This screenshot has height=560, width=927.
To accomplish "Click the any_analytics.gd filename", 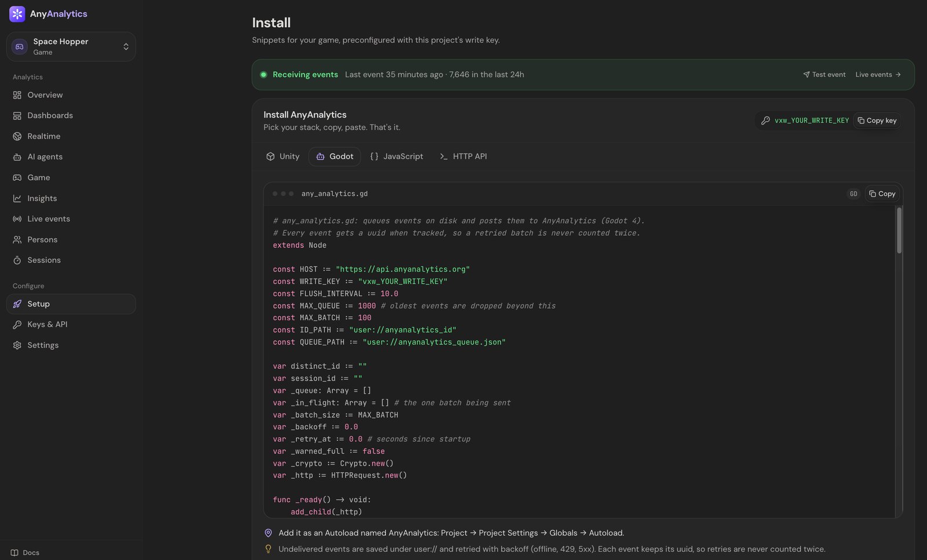I will [x=334, y=194].
